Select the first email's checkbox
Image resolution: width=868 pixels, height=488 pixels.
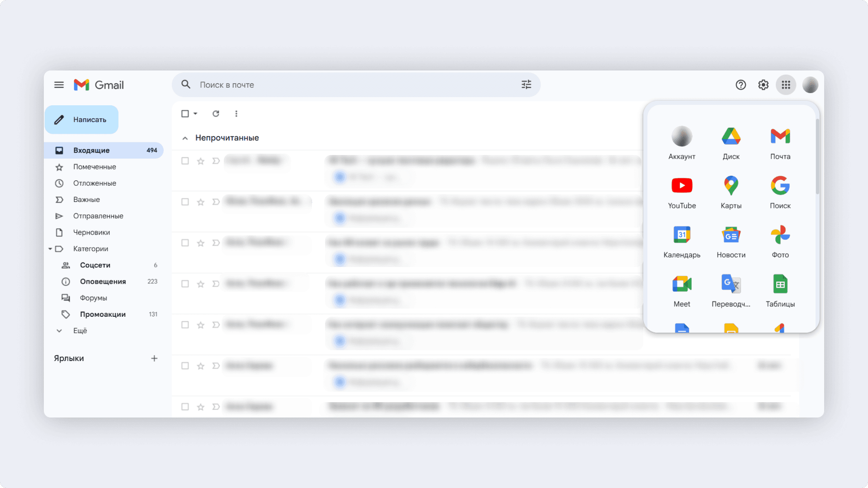point(185,160)
